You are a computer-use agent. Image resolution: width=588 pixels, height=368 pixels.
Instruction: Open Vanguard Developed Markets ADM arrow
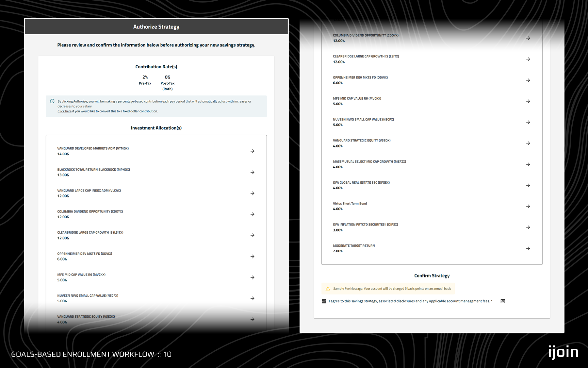(x=252, y=151)
